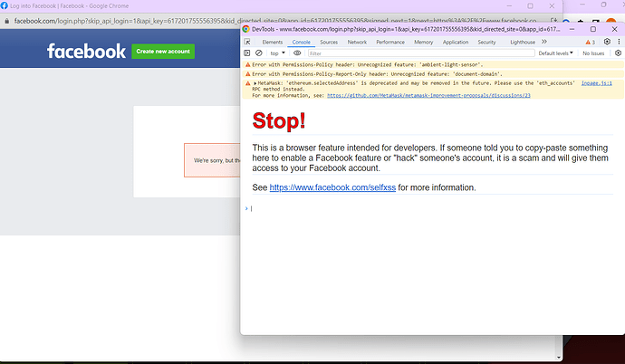The width and height of the screenshot is (625, 364).
Task: Open console settings gear icon
Action: tap(619, 53)
